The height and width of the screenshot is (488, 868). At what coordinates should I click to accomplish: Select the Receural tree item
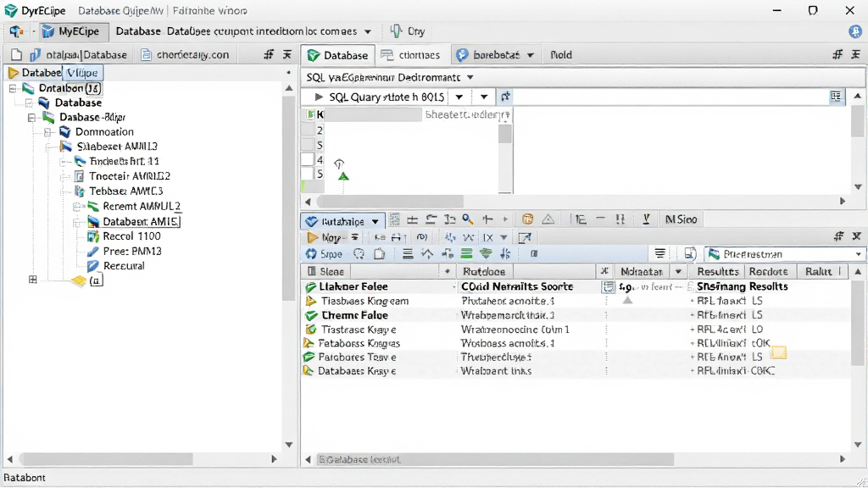[124, 266]
